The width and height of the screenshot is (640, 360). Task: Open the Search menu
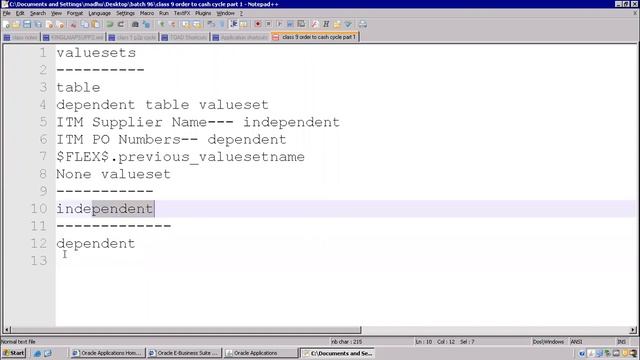[38, 13]
